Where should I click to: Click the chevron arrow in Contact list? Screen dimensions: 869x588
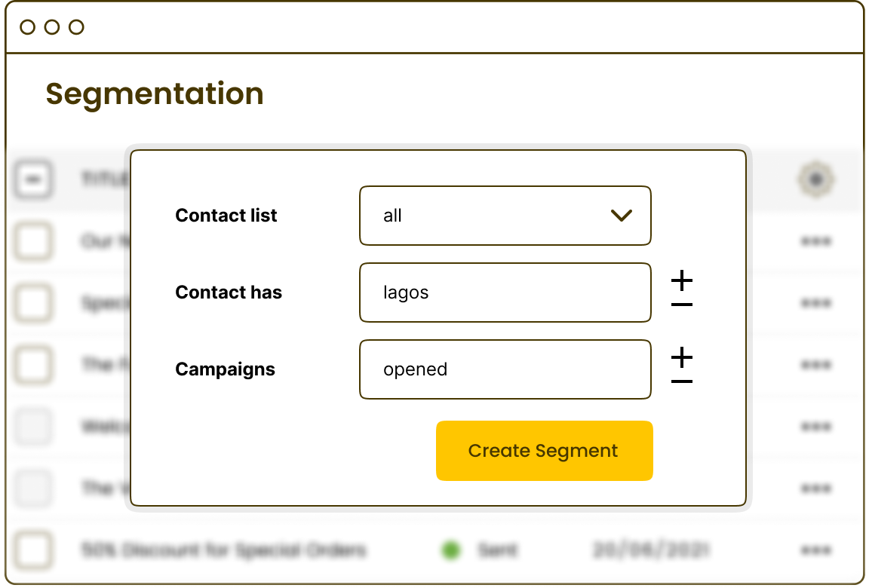coord(622,216)
